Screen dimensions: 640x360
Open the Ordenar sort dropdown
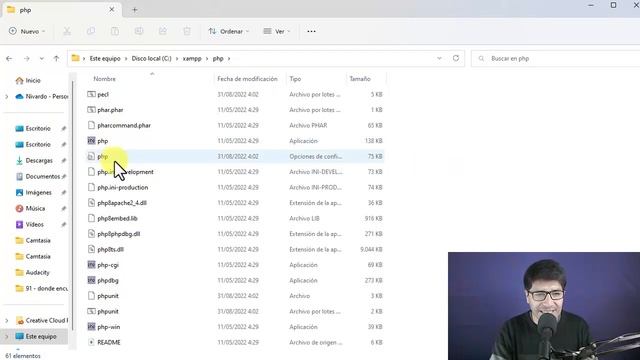point(229,31)
